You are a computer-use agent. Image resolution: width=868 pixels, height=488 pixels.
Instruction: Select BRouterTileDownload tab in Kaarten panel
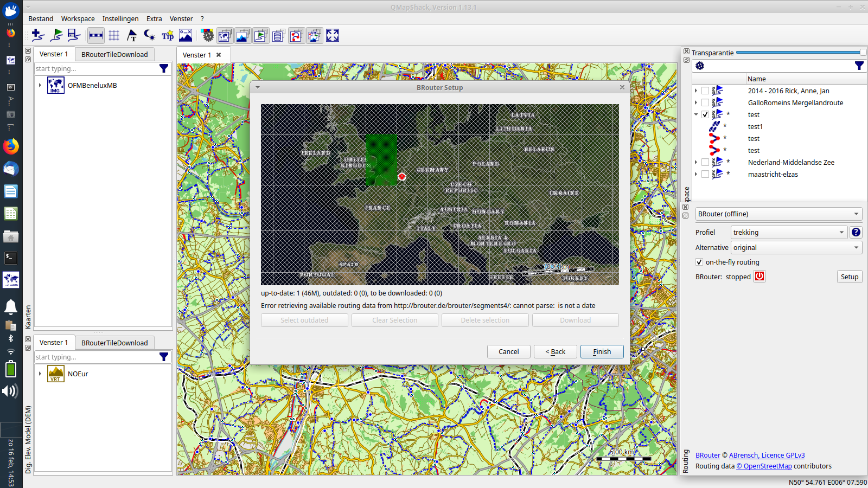pyautogui.click(x=114, y=54)
